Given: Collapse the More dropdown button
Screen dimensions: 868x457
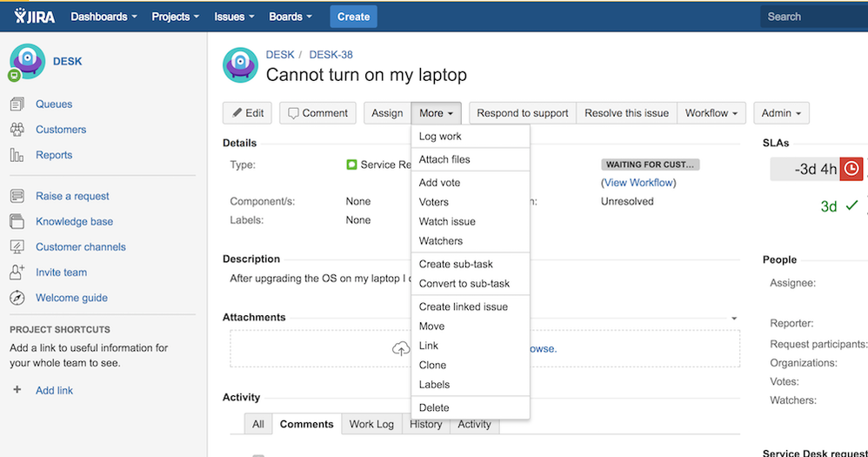Looking at the screenshot, I should coord(437,113).
